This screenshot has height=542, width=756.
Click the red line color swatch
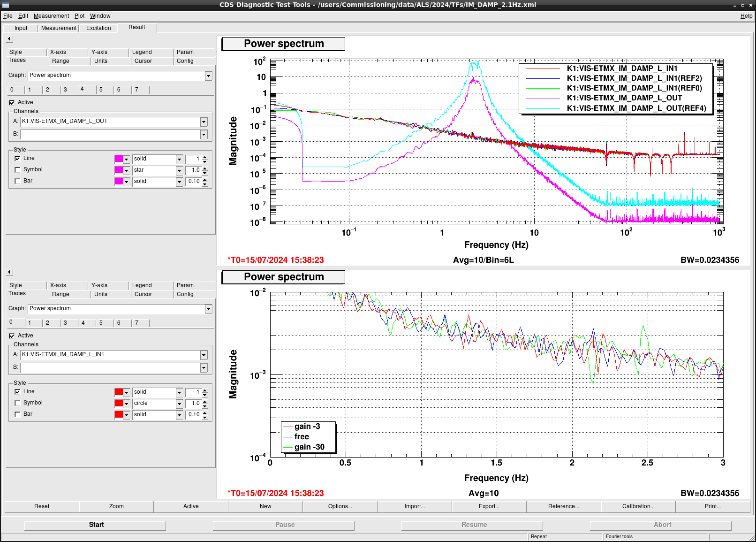119,392
